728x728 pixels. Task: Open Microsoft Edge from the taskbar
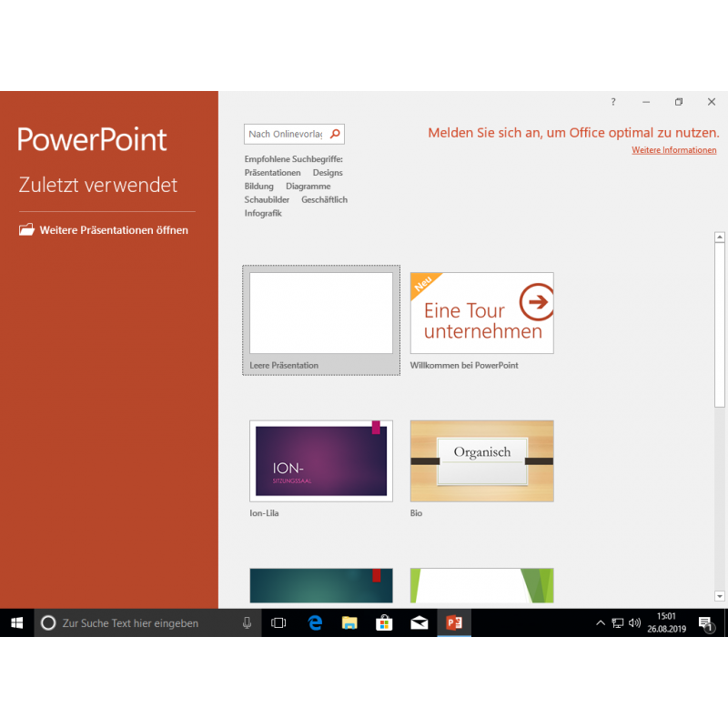pos(315,622)
